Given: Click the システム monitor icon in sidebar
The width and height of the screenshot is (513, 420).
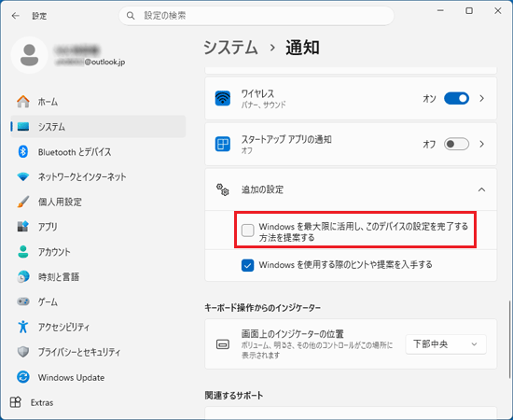Looking at the screenshot, I should [x=23, y=127].
